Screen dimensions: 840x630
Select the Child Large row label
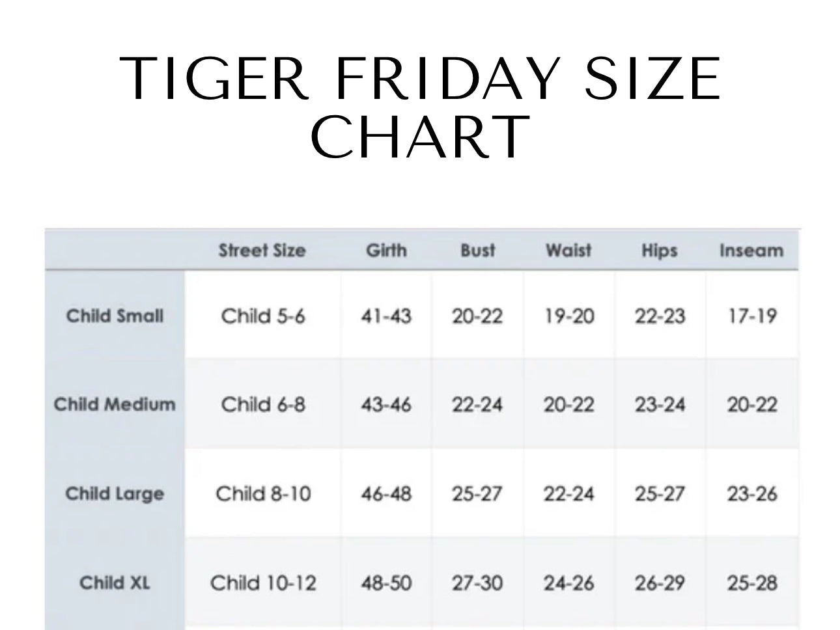(x=115, y=493)
